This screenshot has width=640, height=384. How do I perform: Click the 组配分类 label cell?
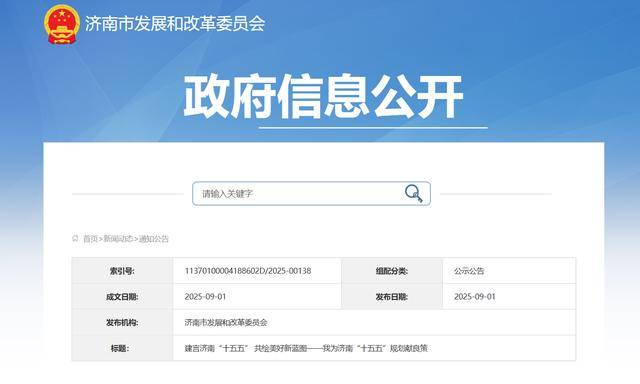392,271
